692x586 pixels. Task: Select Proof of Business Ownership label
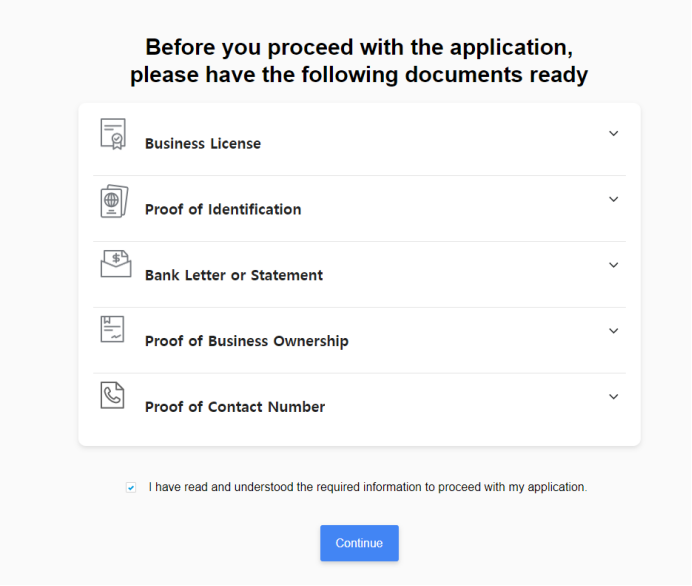tap(247, 341)
